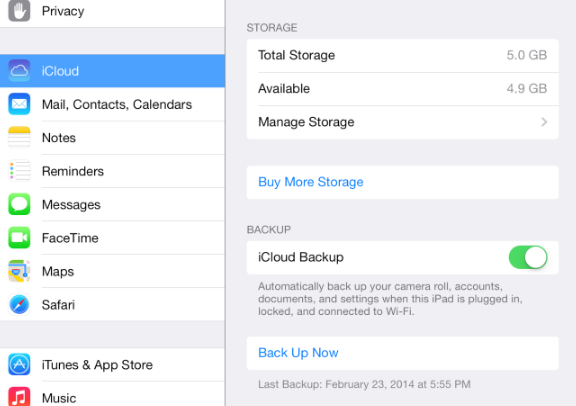
Task: Tap the red Music note icon
Action: (x=19, y=396)
